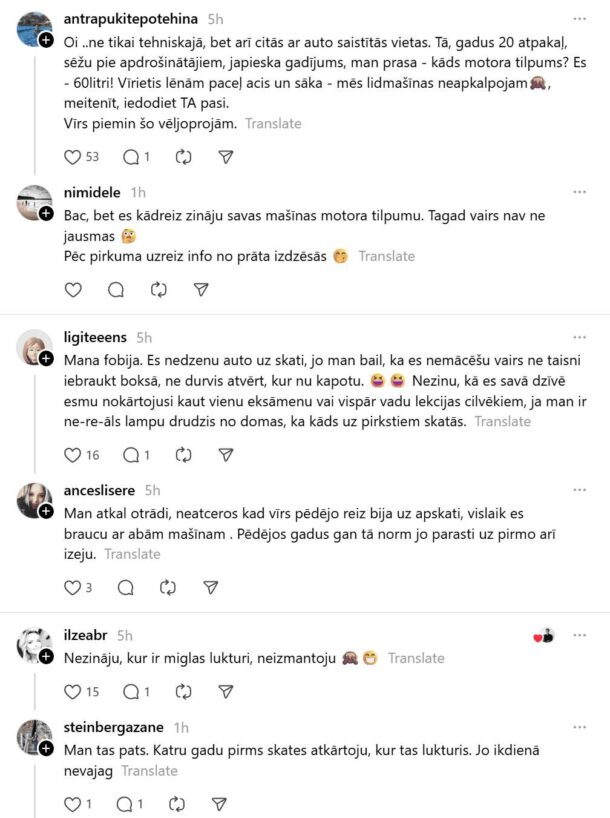Share antrapukitepotehina's comment via paper plane icon
Screen dimensions: 610x818
tap(226, 157)
